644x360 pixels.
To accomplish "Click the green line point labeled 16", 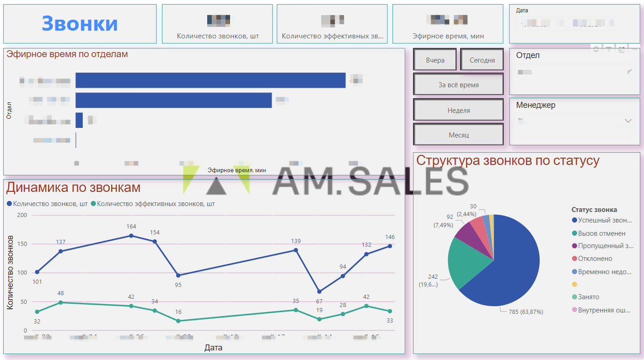I will (x=178, y=321).
